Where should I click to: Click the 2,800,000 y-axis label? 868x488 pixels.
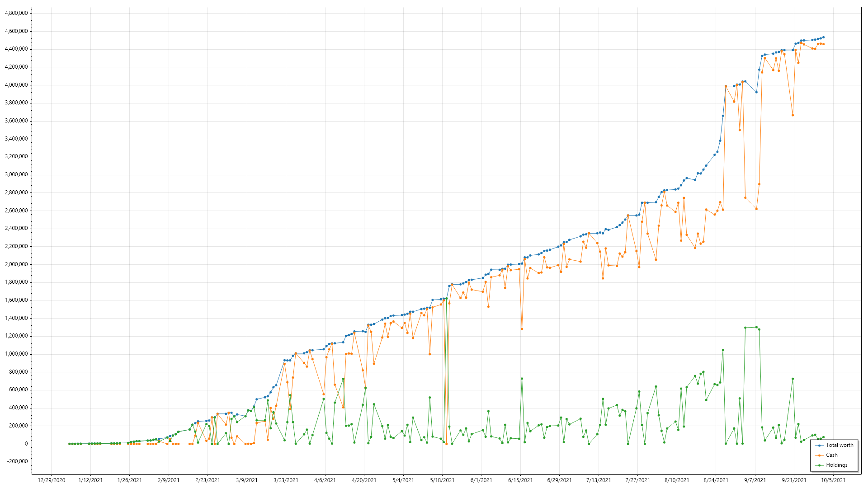(16, 192)
